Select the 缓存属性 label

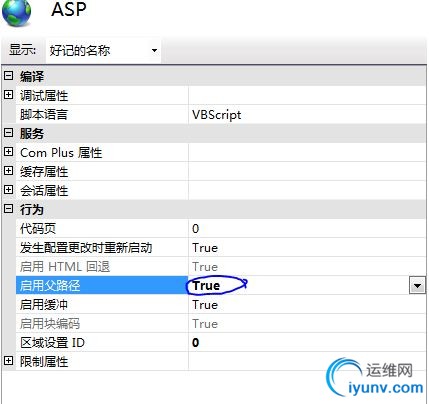(44, 172)
